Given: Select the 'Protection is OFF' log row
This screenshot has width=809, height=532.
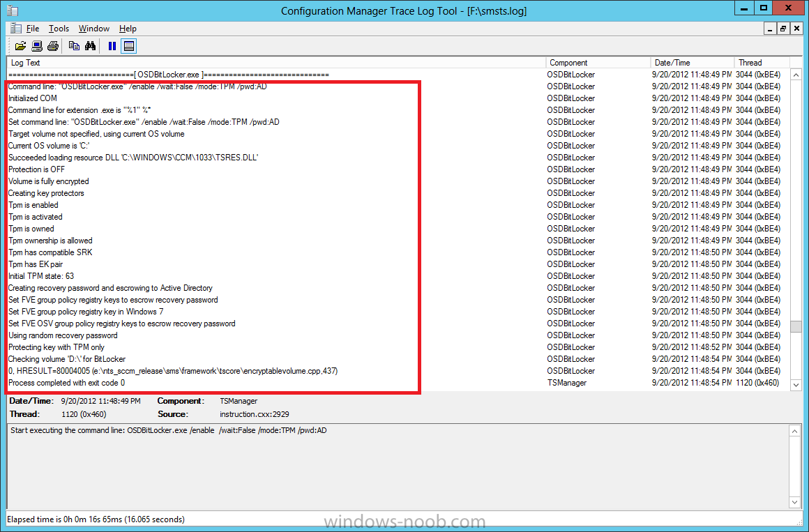Looking at the screenshot, I should point(398,169).
